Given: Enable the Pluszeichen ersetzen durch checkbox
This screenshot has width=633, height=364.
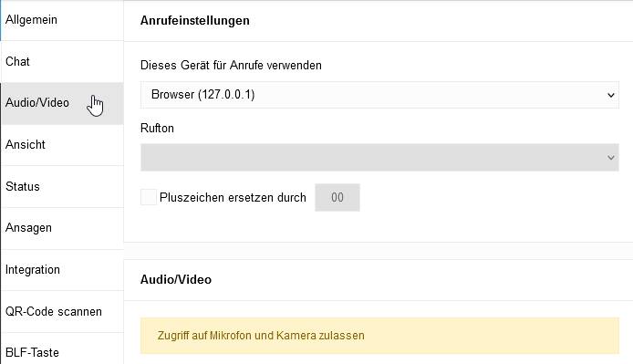Looking at the screenshot, I should 149,197.
